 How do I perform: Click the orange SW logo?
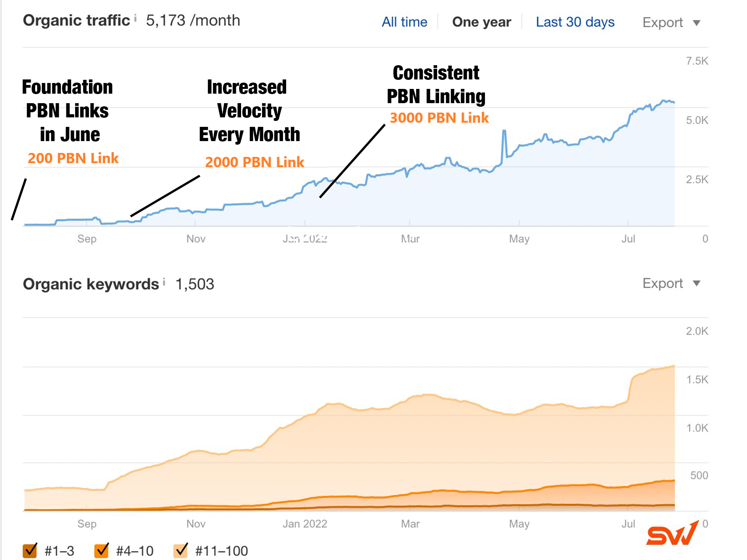[672, 534]
